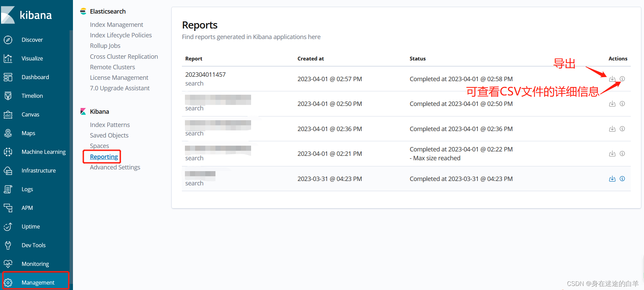Go to Visualize in side navigation
This screenshot has height=290, width=644.
[32, 58]
